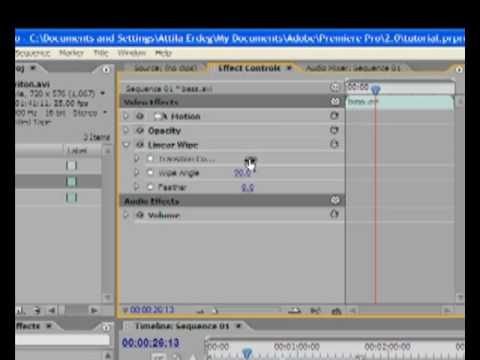The height and width of the screenshot is (360, 480).
Task: Click the Effects panel search field
Action: [62, 340]
